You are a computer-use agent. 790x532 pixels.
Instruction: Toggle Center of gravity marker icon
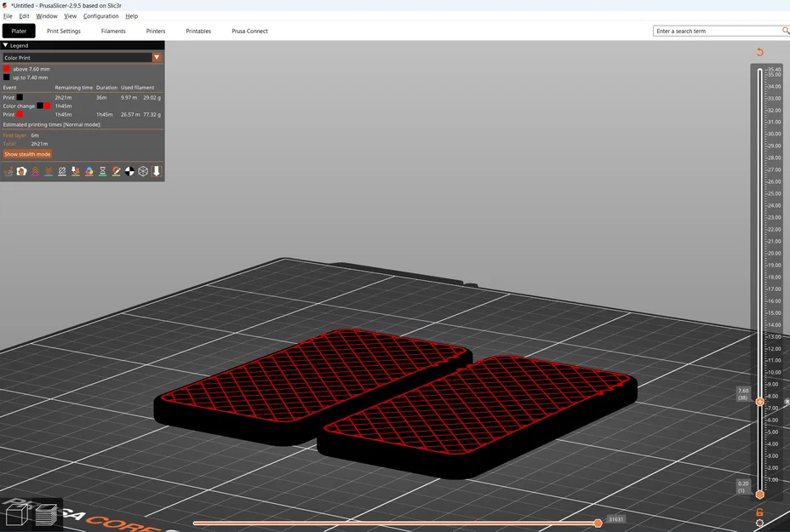point(129,172)
